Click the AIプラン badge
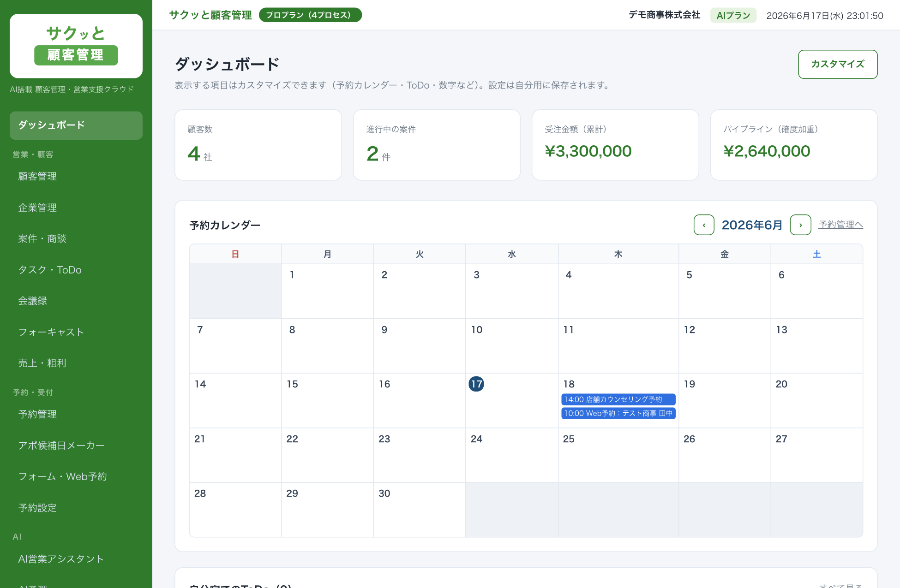 (x=733, y=15)
